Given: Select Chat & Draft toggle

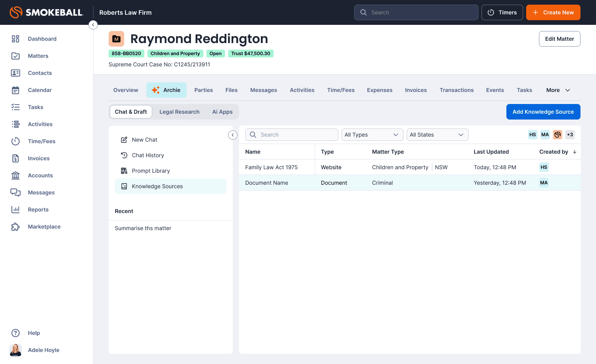Looking at the screenshot, I should [x=131, y=112].
